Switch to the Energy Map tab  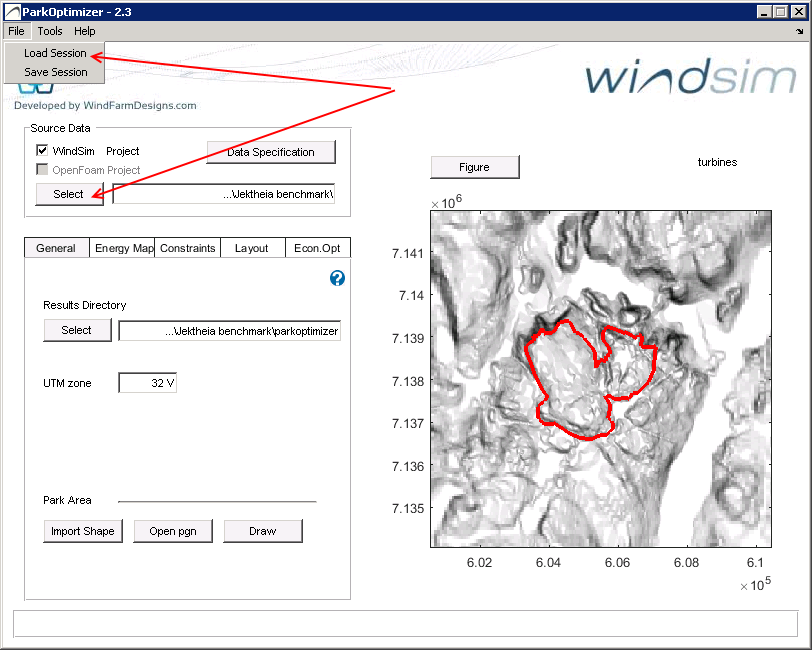tap(123, 248)
